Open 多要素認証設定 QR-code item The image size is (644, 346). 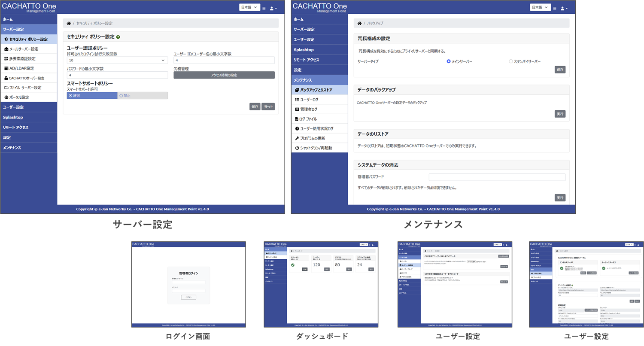tap(29, 58)
